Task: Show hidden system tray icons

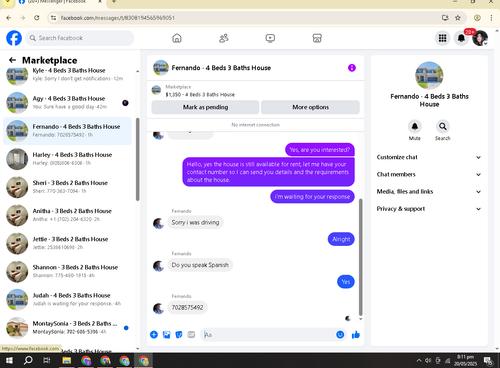Action: 419,360
